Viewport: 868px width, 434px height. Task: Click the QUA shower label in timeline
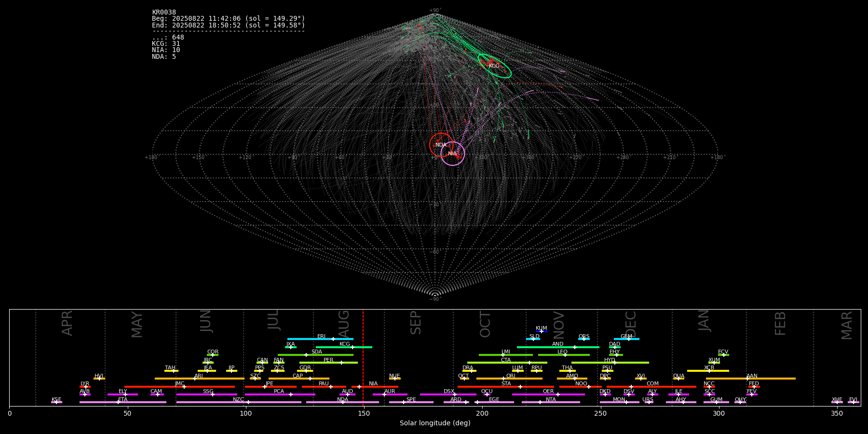point(678,376)
